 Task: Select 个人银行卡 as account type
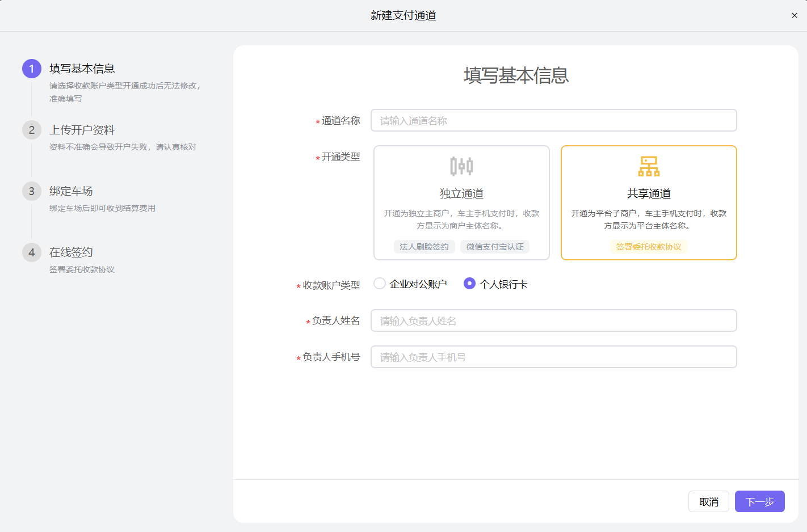pos(469,283)
